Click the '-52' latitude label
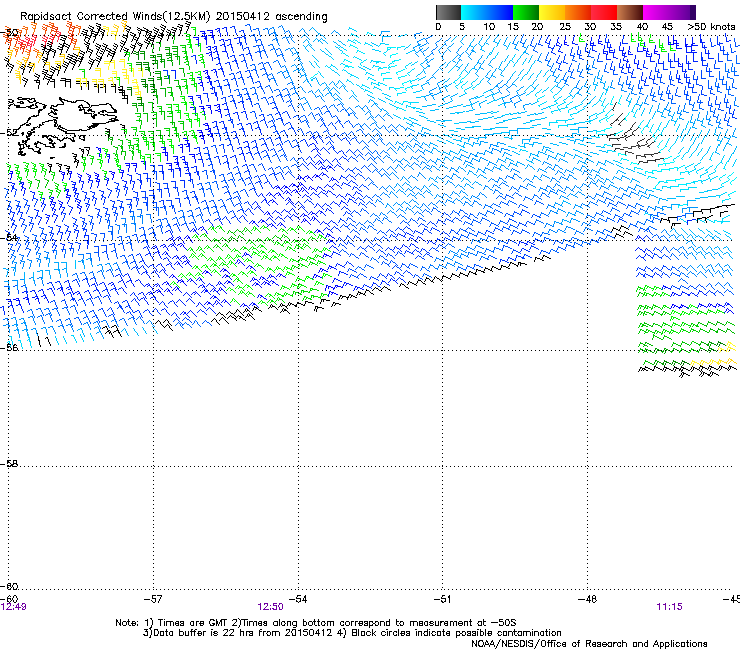This screenshot has width=740, height=650. tap(10, 133)
